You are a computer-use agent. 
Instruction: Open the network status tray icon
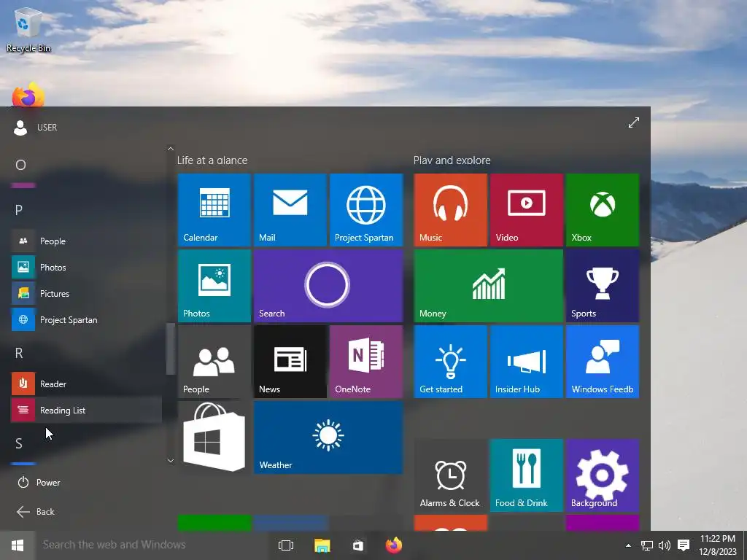[647, 545]
